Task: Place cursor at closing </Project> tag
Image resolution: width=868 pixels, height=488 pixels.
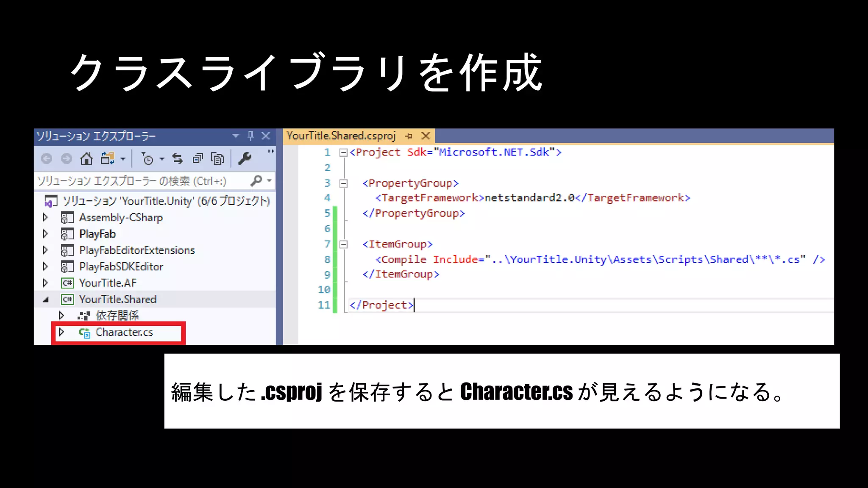Action: [x=381, y=305]
